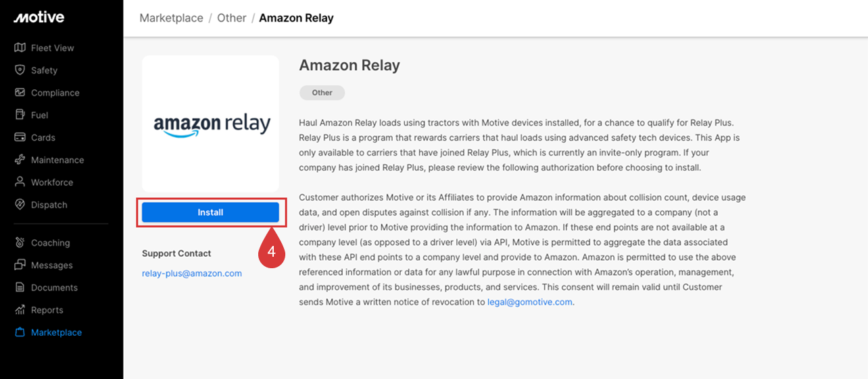
Task: Open the Other breadcrumb link
Action: 231,18
